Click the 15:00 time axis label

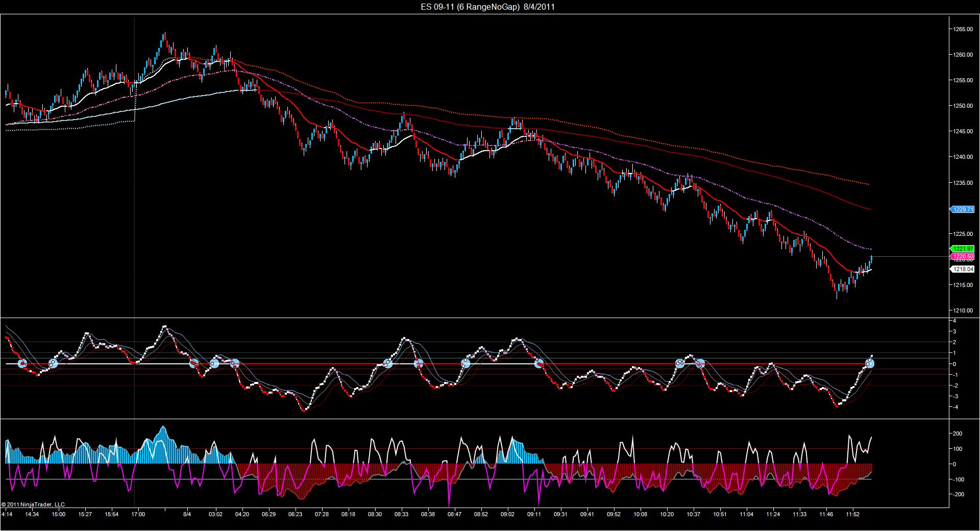click(x=58, y=514)
